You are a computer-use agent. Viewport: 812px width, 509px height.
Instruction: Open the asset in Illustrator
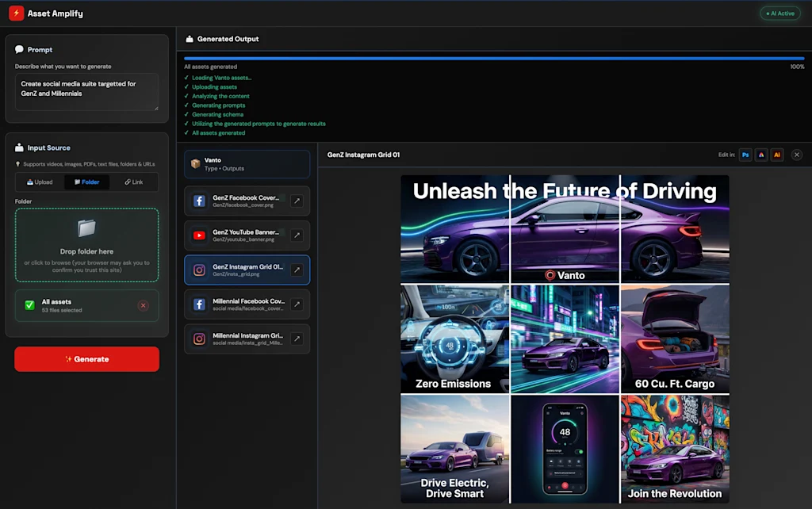[777, 155]
